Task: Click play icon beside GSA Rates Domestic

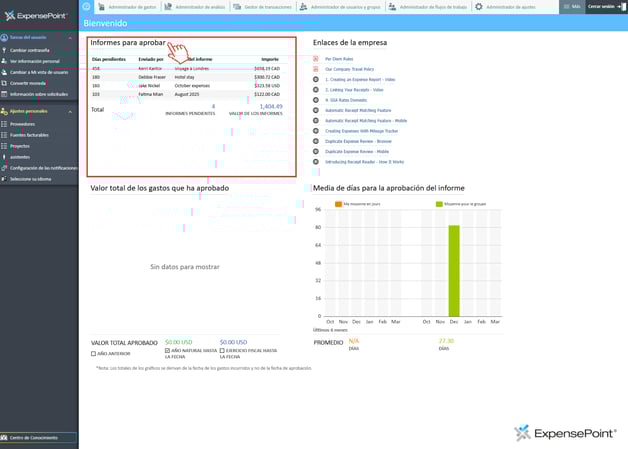Action: coord(316,100)
